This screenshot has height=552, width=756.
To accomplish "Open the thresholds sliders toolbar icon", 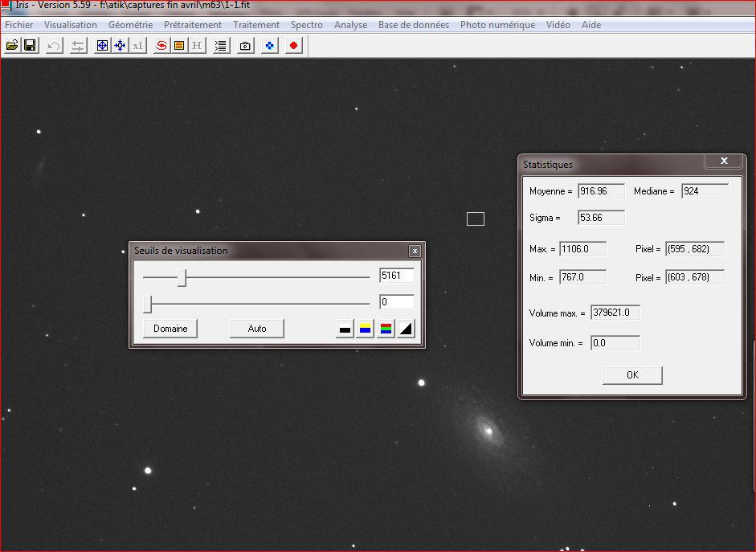I will 78,46.
